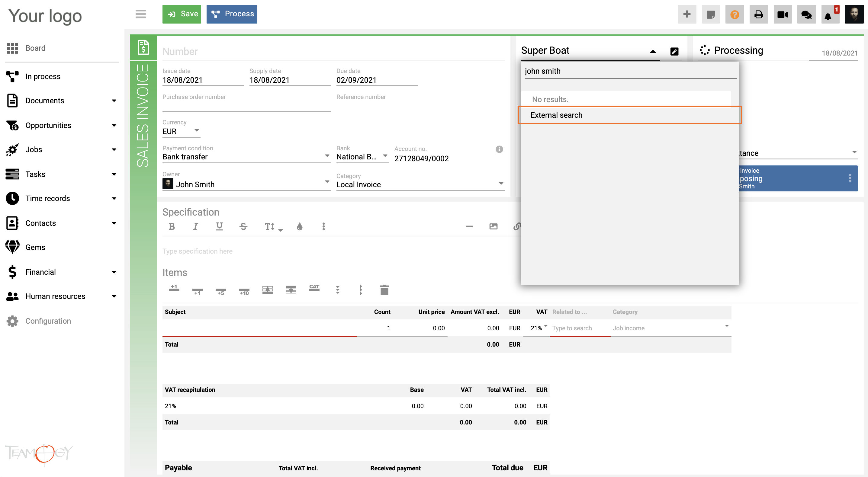Expand the Category Local Invoice dropdown
868x477 pixels.
click(420, 184)
